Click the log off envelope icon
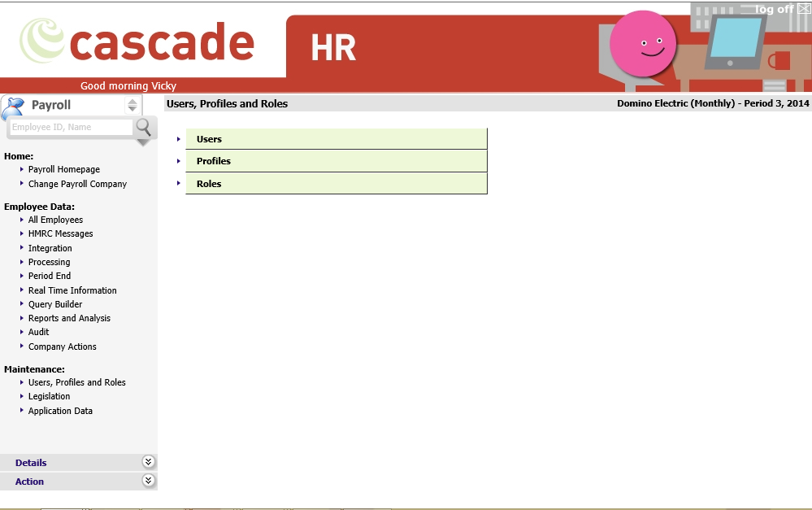Image resolution: width=812 pixels, height=510 pixels. point(804,8)
